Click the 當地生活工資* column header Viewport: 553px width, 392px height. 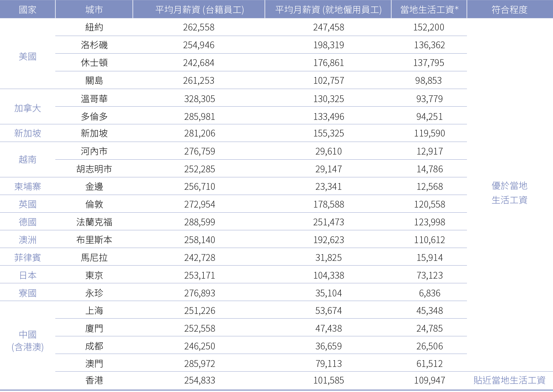tap(429, 10)
